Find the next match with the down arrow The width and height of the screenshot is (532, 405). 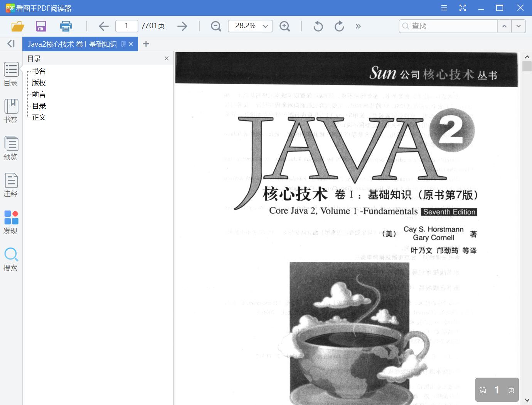(x=519, y=26)
